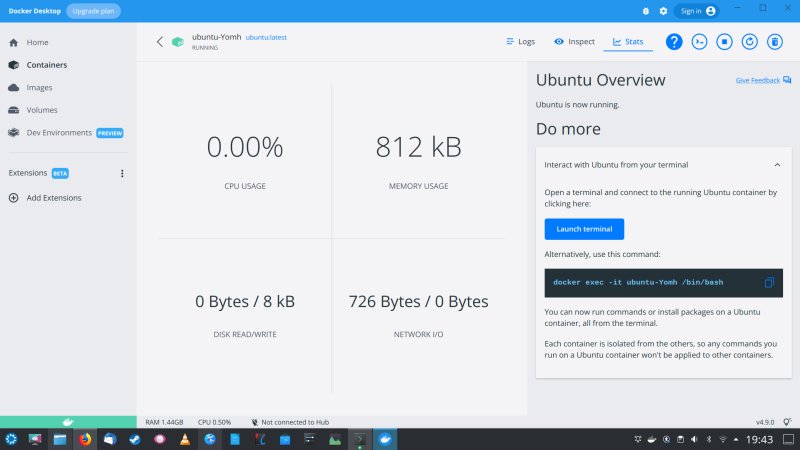Click the help question mark icon
The image size is (800, 450).
pyautogui.click(x=674, y=42)
